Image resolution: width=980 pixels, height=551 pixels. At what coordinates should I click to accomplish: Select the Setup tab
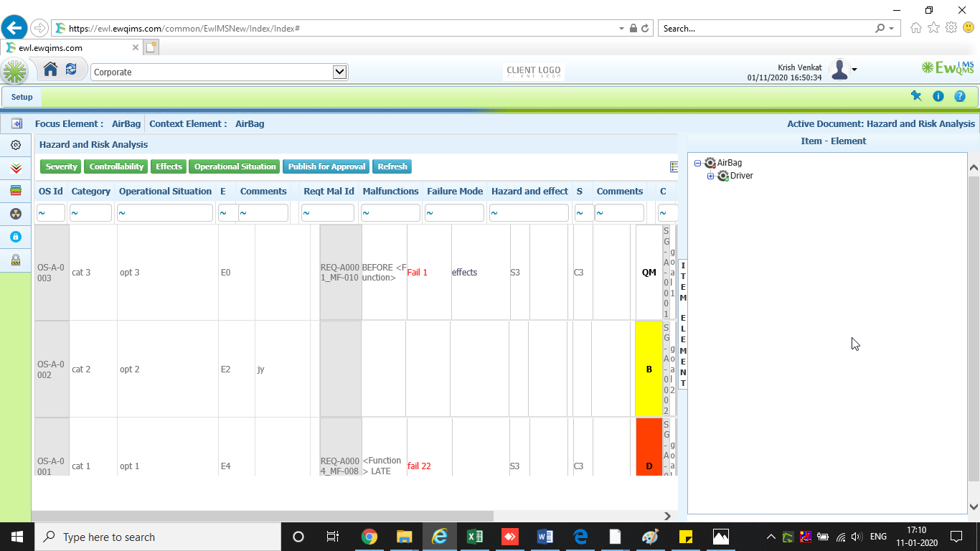click(x=22, y=97)
